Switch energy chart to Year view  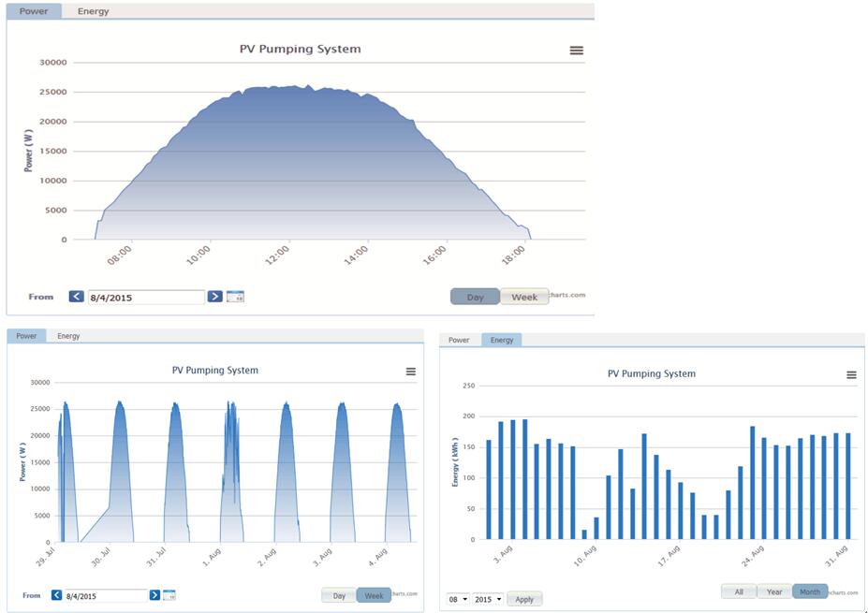coord(774,591)
